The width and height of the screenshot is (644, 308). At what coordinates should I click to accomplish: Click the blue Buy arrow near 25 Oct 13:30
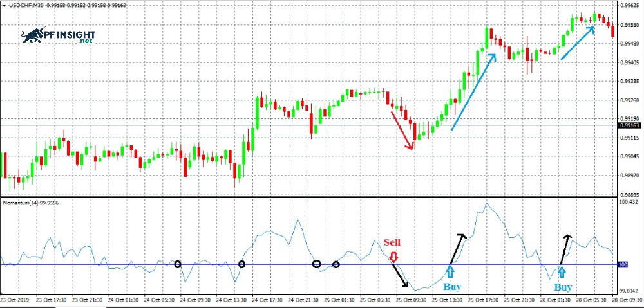pos(451,273)
